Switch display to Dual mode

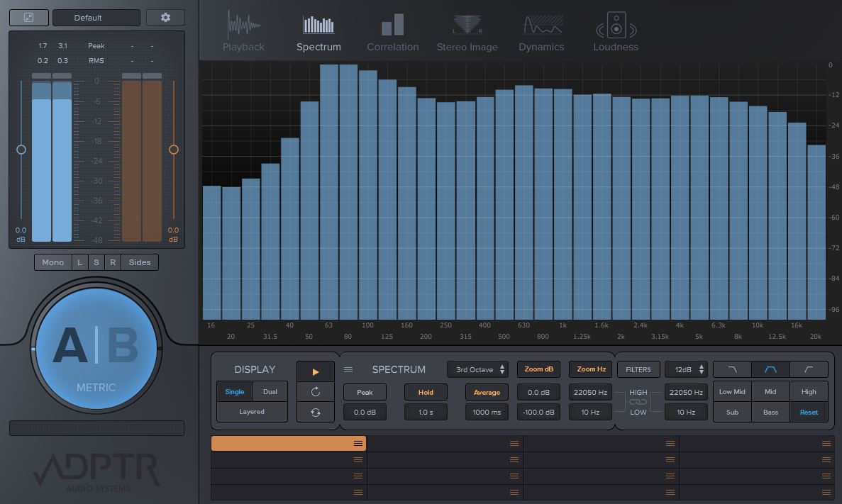[269, 391]
